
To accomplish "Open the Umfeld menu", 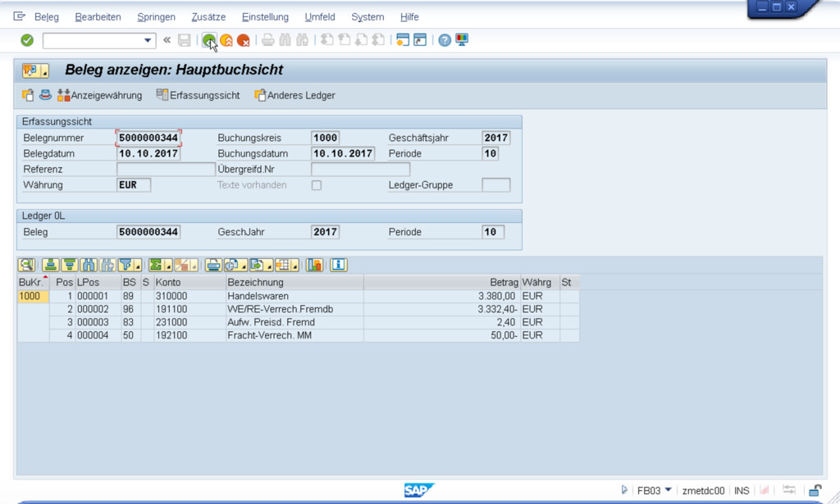I will [320, 17].
